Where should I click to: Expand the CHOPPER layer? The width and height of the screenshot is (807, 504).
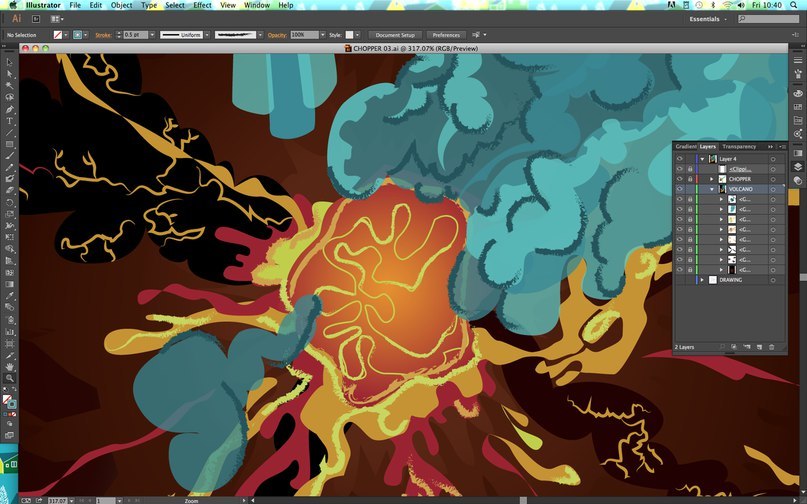coord(712,179)
